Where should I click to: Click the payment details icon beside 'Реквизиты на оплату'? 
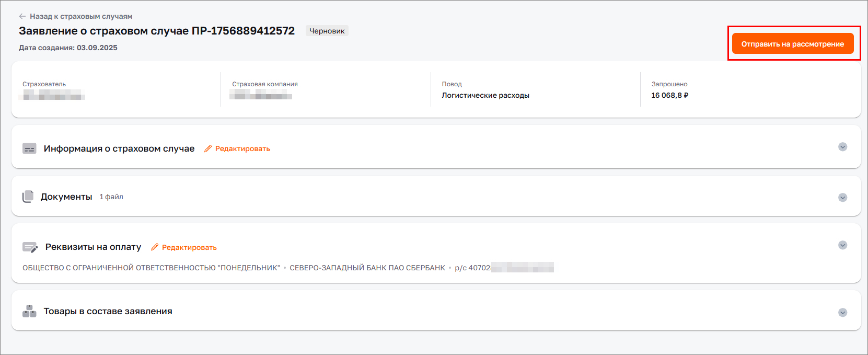point(30,247)
